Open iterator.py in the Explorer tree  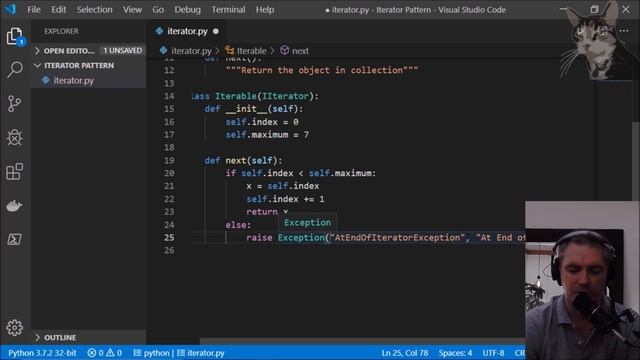click(89, 80)
